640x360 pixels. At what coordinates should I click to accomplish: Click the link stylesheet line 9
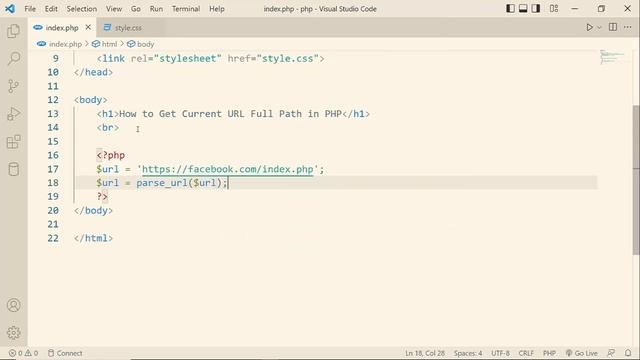[x=211, y=58]
